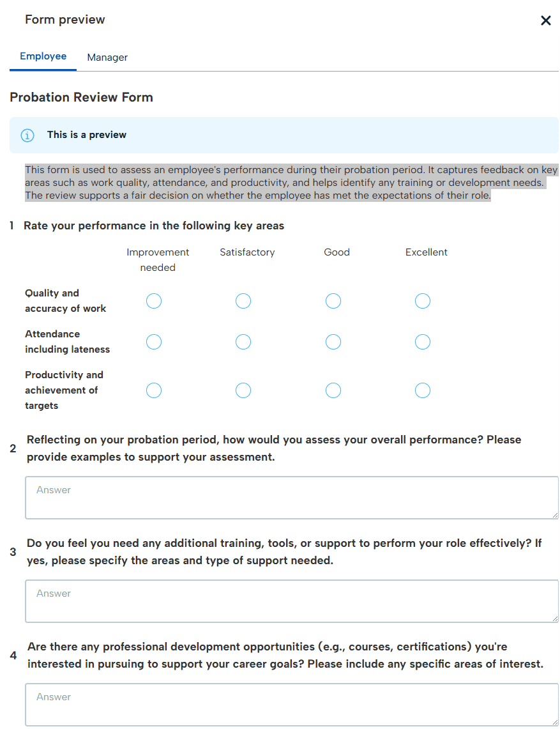Switch to the Manager tab
The width and height of the screenshot is (560, 729).
(x=107, y=58)
